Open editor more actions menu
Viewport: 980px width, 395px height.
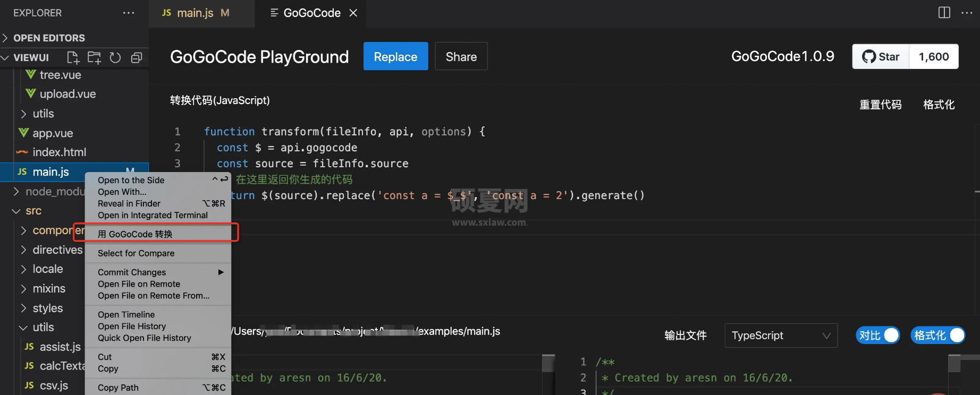tap(967, 13)
